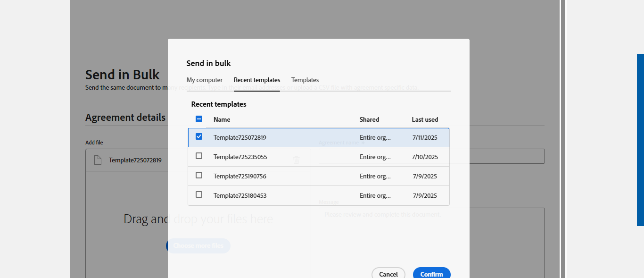
Task: Click the trash icon to delete the added file
Action: point(297,160)
